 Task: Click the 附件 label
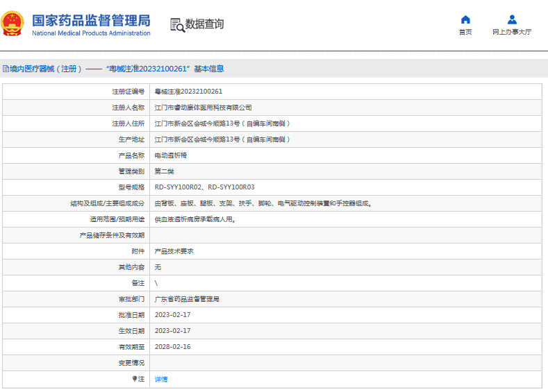138,251
